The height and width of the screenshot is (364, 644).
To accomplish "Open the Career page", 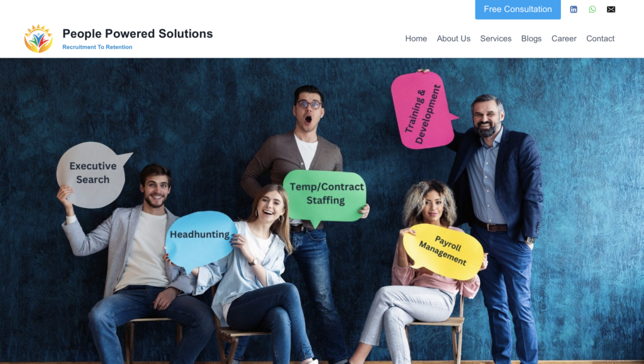I will coord(564,38).
